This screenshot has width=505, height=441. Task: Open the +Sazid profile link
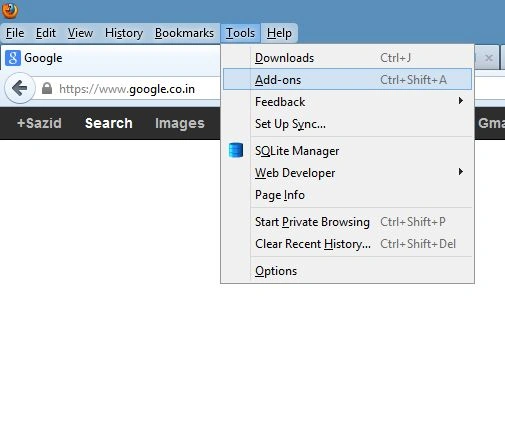pos(39,123)
